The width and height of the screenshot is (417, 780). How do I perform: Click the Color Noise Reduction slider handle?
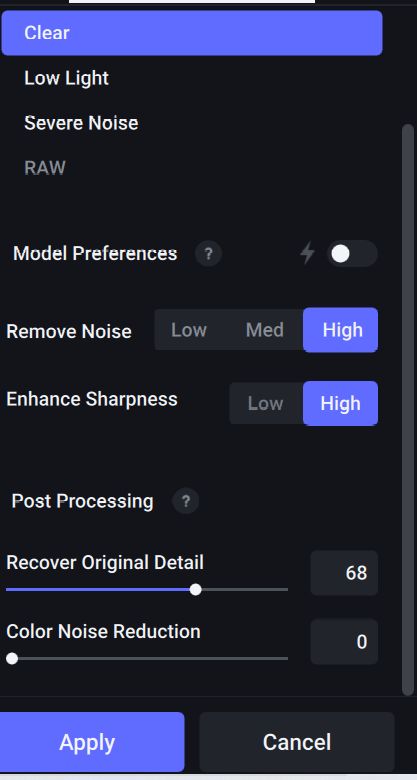[x=12, y=659]
